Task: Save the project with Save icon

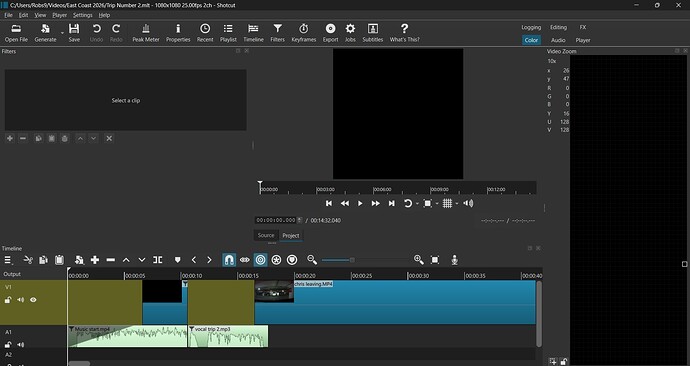Action: pos(74,33)
